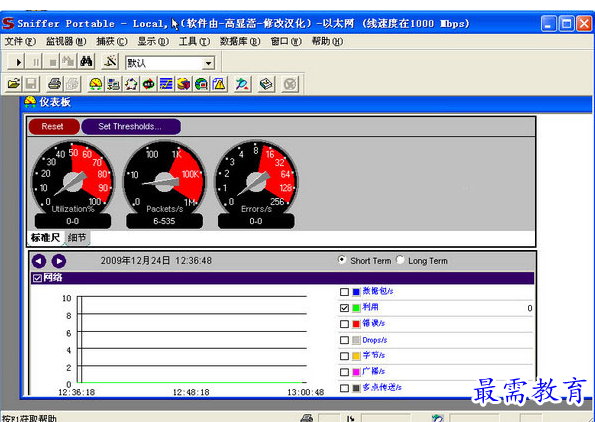595x422 pixels.
Task: Open the protocol distribution icon
Action: 183,83
